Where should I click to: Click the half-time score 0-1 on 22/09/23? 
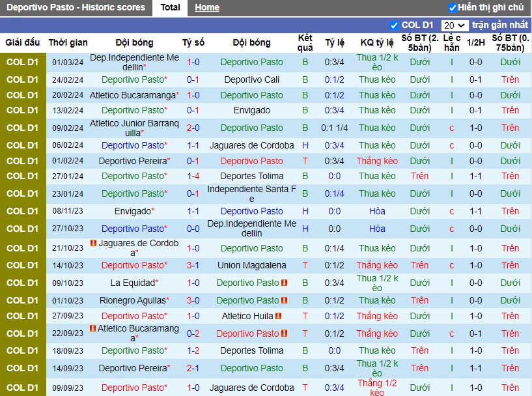click(476, 333)
